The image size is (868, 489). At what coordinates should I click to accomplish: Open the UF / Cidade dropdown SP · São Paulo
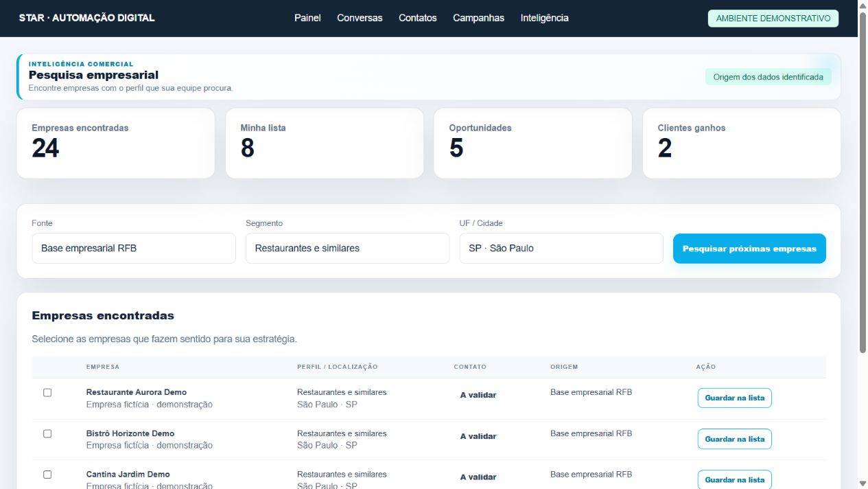[x=561, y=248]
